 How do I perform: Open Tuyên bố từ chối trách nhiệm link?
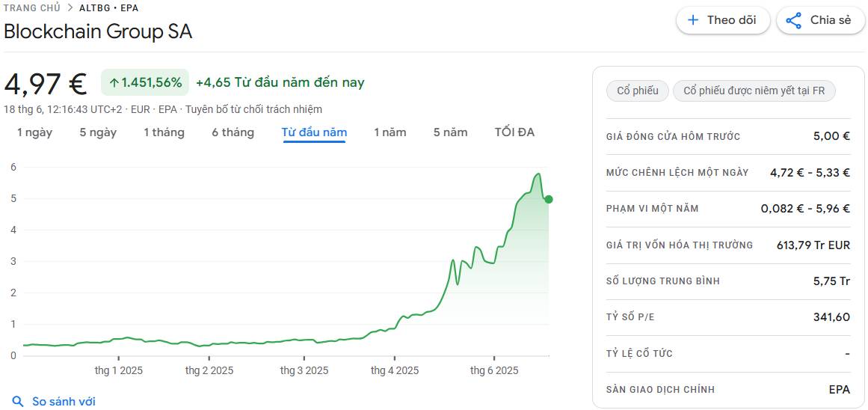click(x=253, y=109)
